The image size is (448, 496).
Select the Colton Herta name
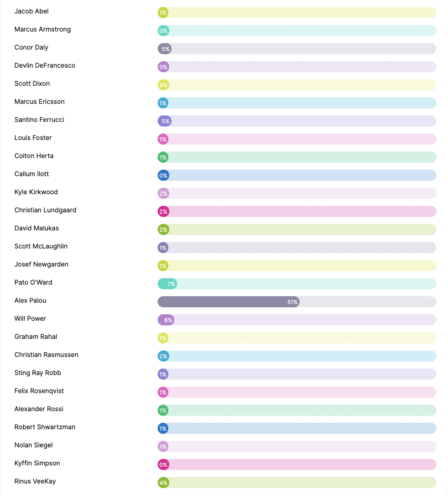pyautogui.click(x=34, y=156)
